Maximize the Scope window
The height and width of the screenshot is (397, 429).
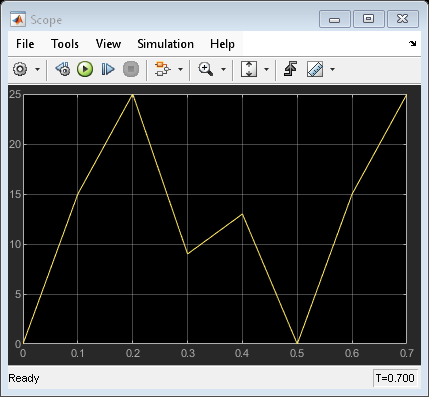coord(368,19)
